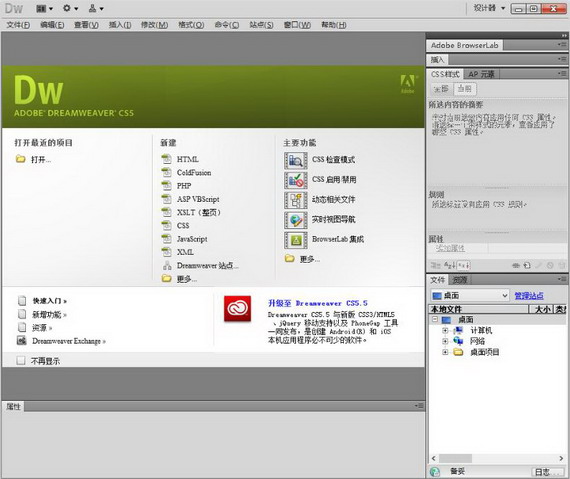Screen dimensions: 570x479
Task: Expand the 桌面项目 tree node
Action: [x=445, y=352]
